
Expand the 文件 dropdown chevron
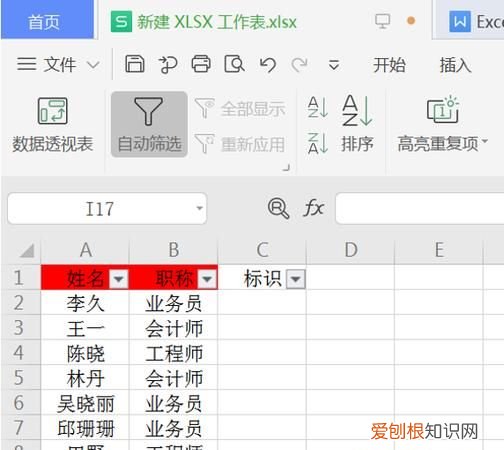[x=93, y=65]
